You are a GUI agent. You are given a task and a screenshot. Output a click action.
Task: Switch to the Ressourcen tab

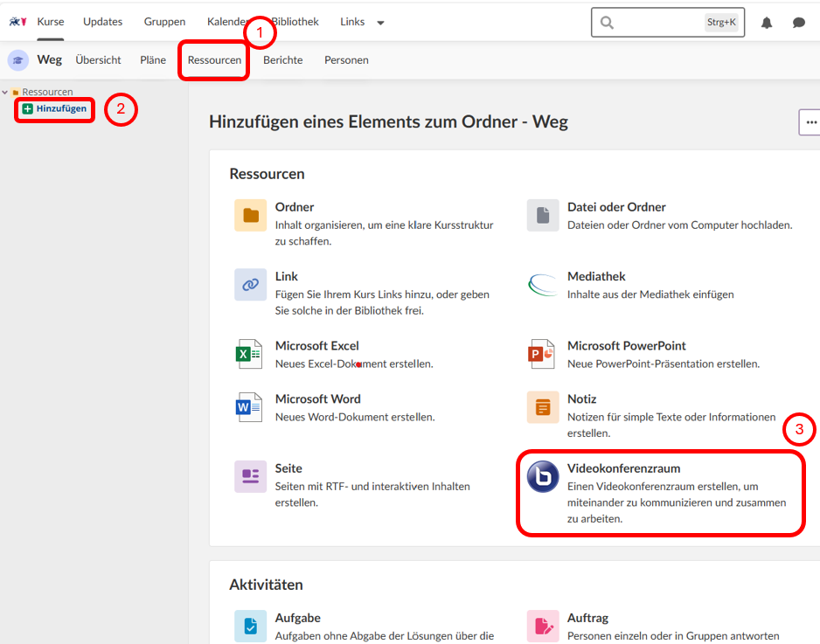pyautogui.click(x=214, y=60)
